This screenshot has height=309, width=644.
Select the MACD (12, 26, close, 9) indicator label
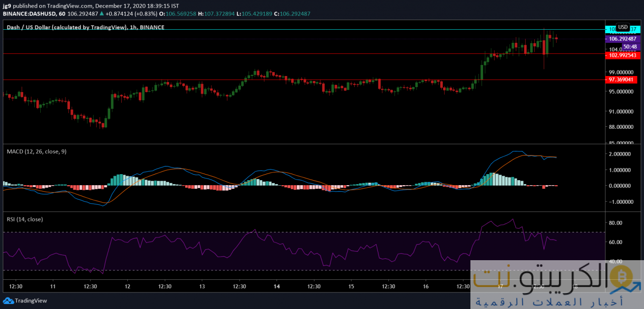(x=36, y=151)
